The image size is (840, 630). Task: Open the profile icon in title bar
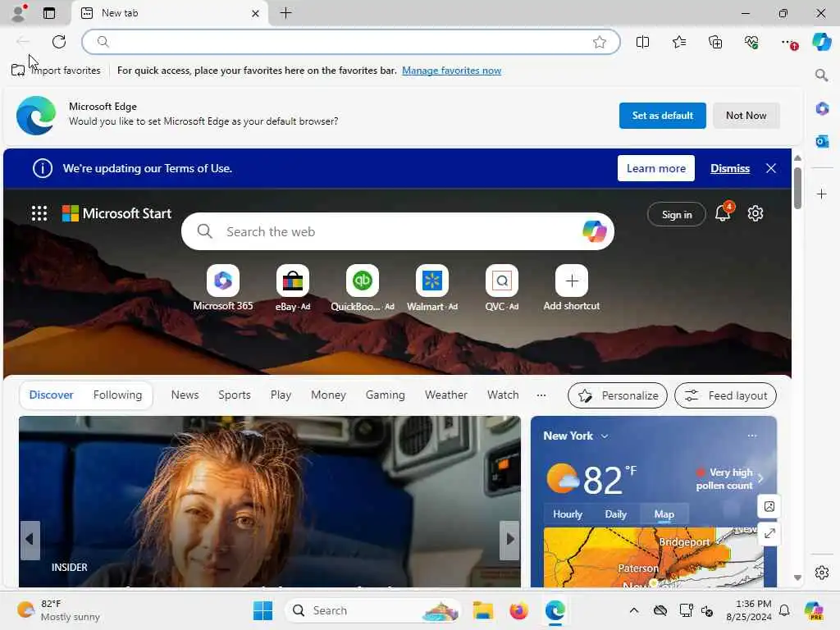click(19, 13)
